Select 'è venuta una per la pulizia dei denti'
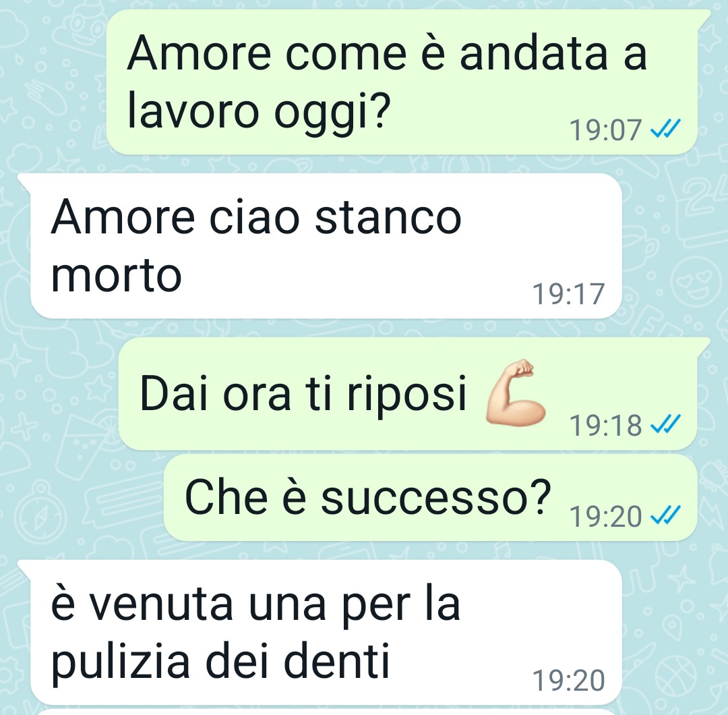Screen dimensions: 728x715 pyautogui.click(x=326, y=632)
